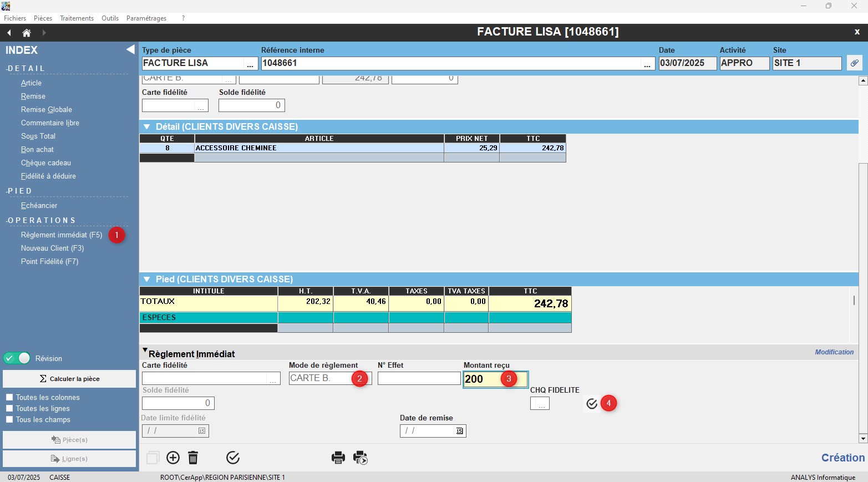
Task: Click the home icon in navigation bar
Action: click(26, 33)
